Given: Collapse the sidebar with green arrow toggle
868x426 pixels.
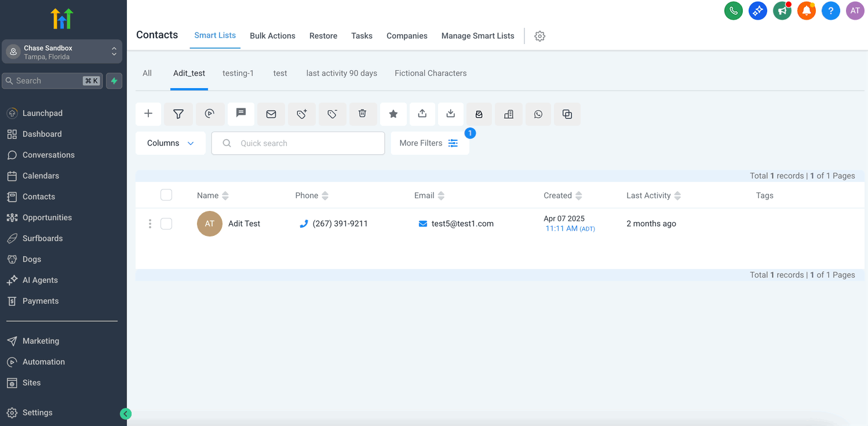Looking at the screenshot, I should pyautogui.click(x=126, y=414).
